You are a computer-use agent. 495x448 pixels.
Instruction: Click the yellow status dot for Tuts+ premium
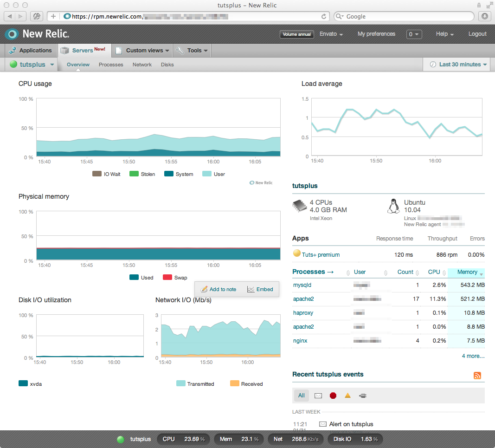tap(296, 253)
